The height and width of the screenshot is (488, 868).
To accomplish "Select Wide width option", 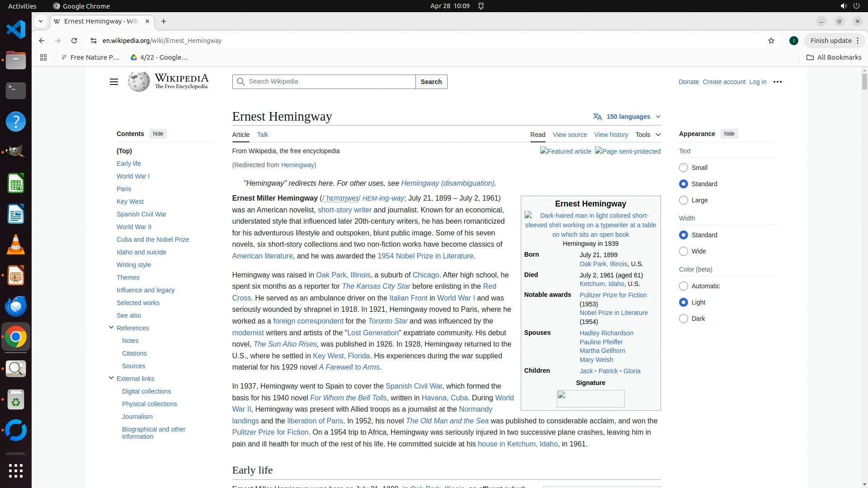I will (x=684, y=251).
